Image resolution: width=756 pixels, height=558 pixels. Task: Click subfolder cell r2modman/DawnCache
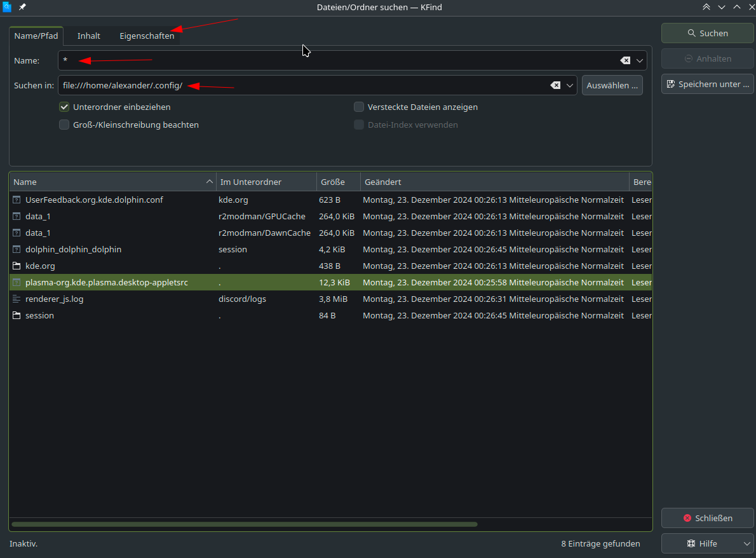(x=265, y=233)
